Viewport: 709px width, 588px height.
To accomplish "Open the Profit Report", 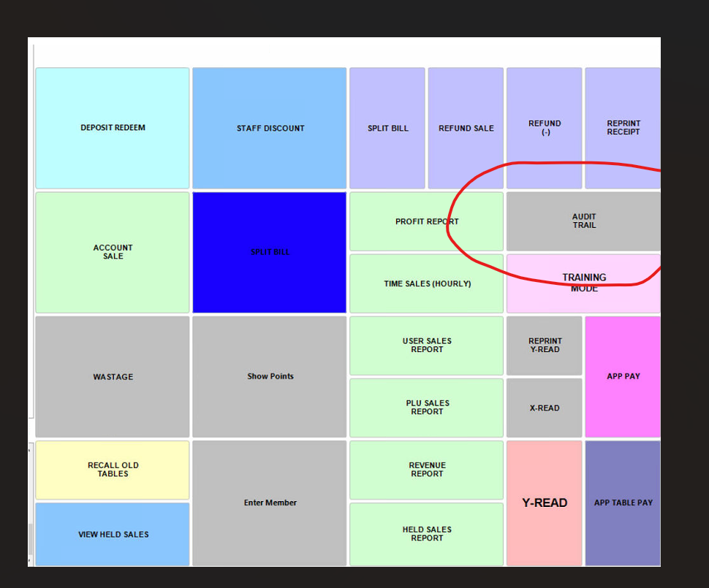I will (x=426, y=221).
